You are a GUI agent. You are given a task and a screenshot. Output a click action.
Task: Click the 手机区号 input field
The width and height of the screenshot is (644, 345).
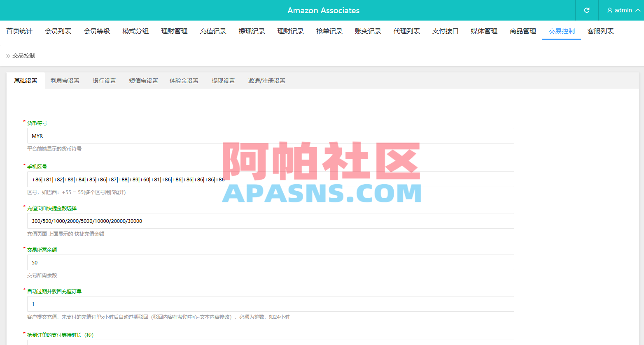coord(271,179)
